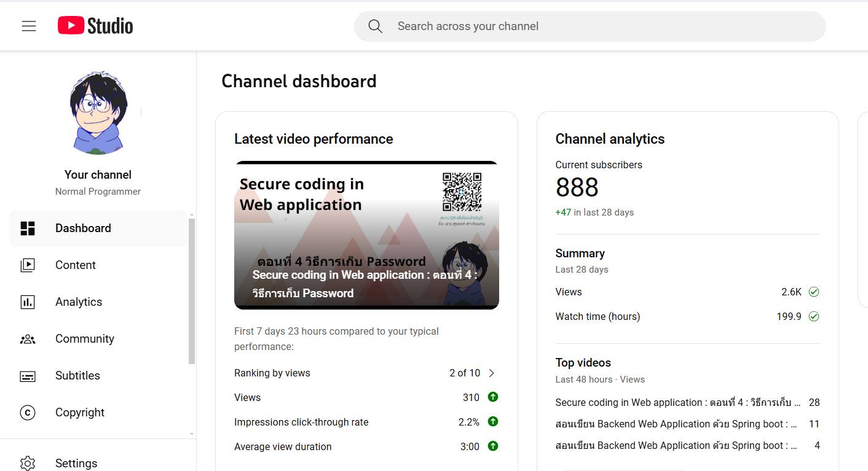Click the Copyright circle icon
Image resolution: width=868 pixels, height=471 pixels.
point(28,413)
